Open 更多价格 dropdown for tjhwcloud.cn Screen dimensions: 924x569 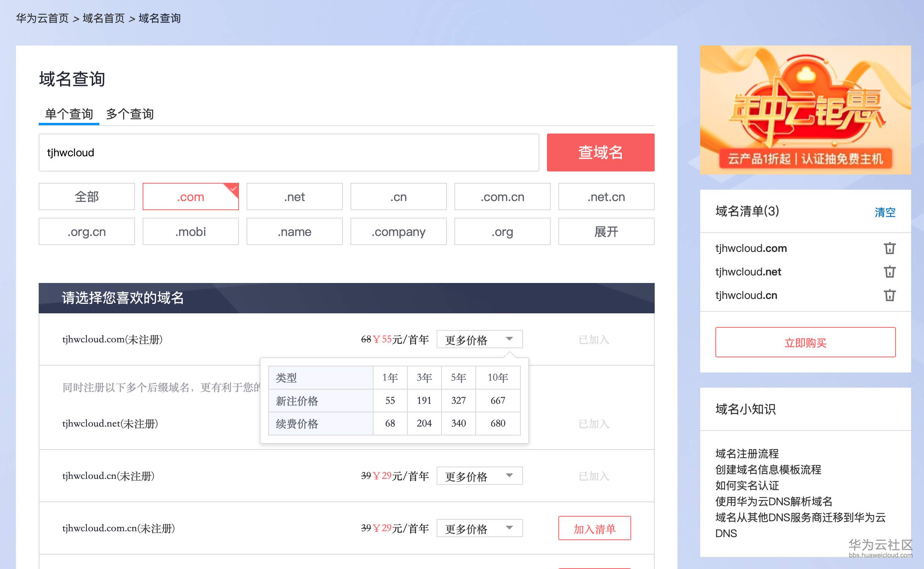tap(479, 476)
